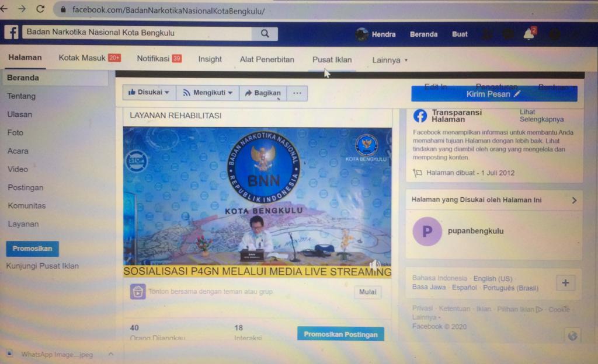Click the pupanbengkulu page link
598x364 pixels.
[475, 231]
